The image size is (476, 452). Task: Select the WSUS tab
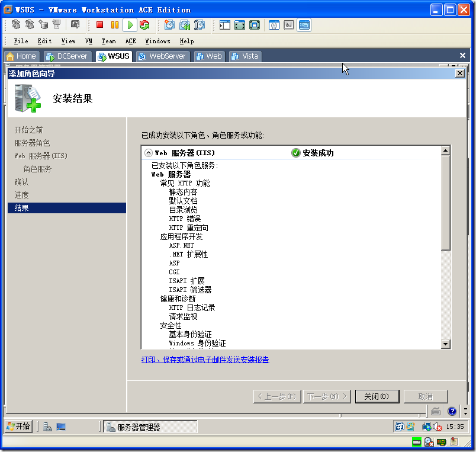pos(114,56)
